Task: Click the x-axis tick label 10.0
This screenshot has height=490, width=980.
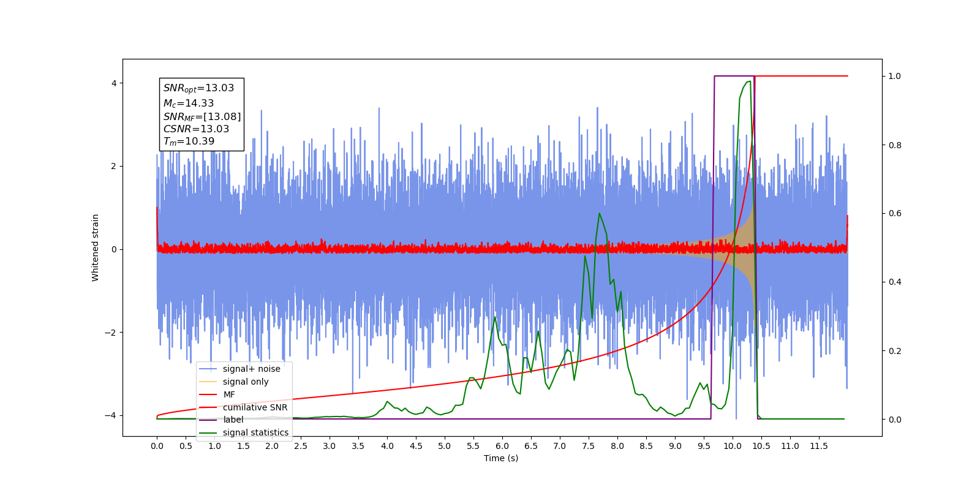Action: 733,446
